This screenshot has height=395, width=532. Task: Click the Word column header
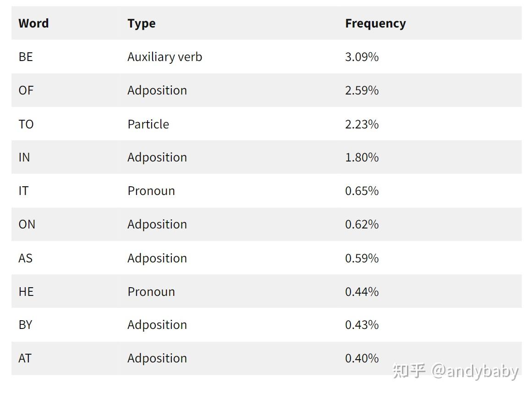pyautogui.click(x=33, y=23)
